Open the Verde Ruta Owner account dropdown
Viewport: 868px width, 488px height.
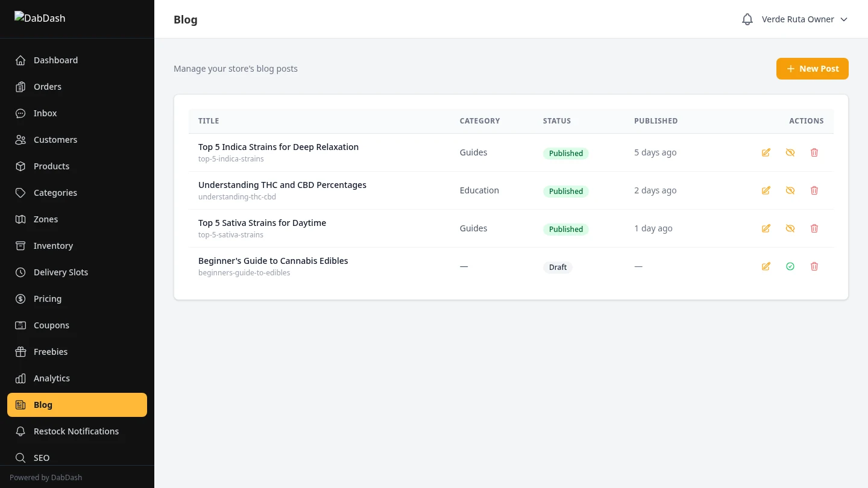tap(798, 19)
